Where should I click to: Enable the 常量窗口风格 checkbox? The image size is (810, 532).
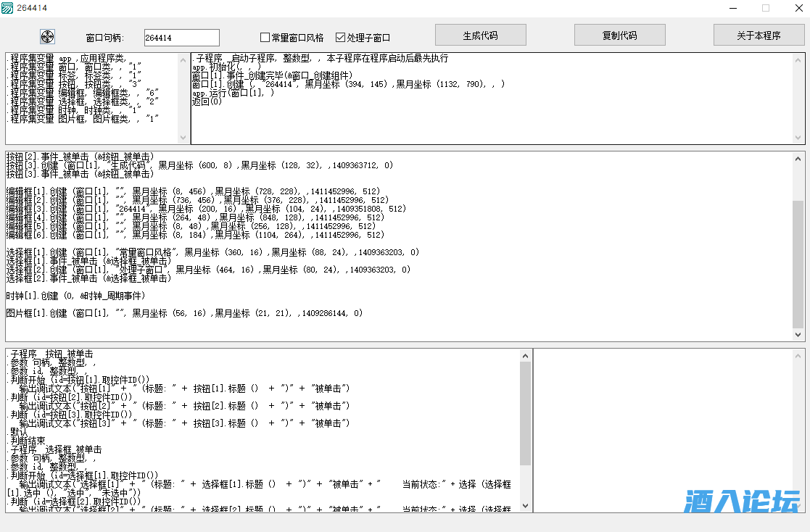click(265, 38)
